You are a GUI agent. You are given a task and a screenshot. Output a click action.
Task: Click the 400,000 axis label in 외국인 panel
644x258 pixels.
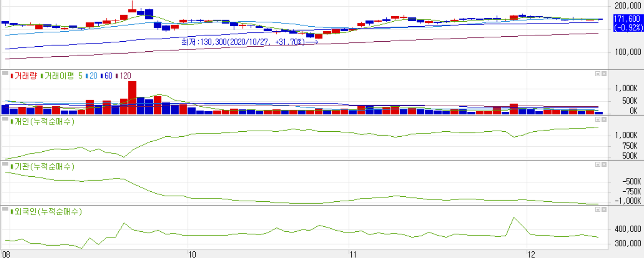click(627, 229)
